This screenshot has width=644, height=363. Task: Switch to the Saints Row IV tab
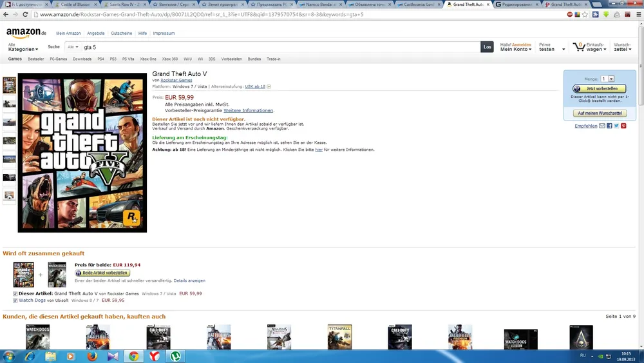tap(124, 5)
